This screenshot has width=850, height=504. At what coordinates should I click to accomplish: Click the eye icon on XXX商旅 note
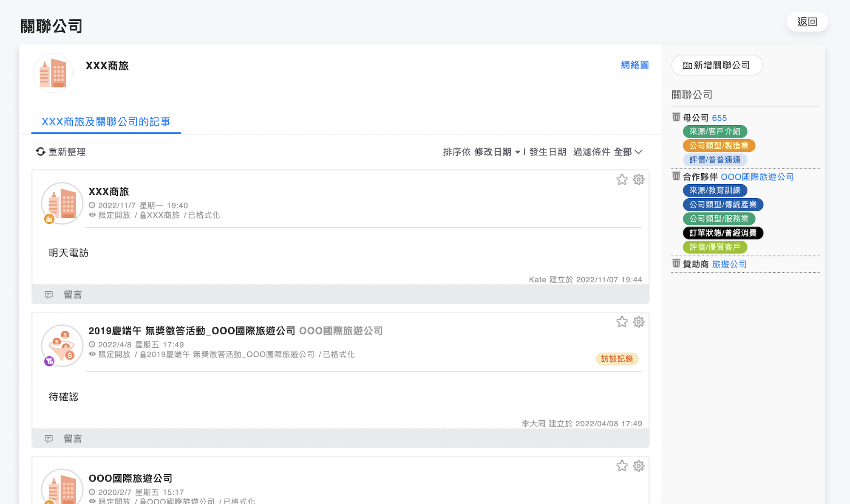click(x=92, y=215)
